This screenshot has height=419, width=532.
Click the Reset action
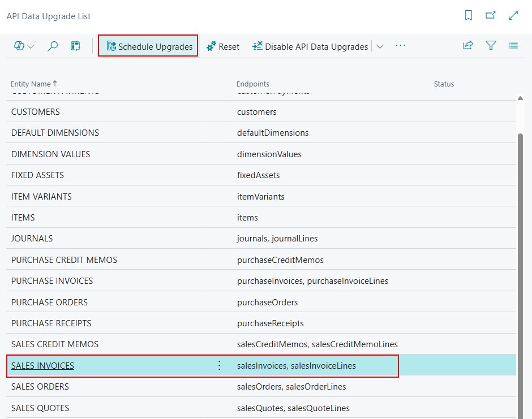click(223, 46)
